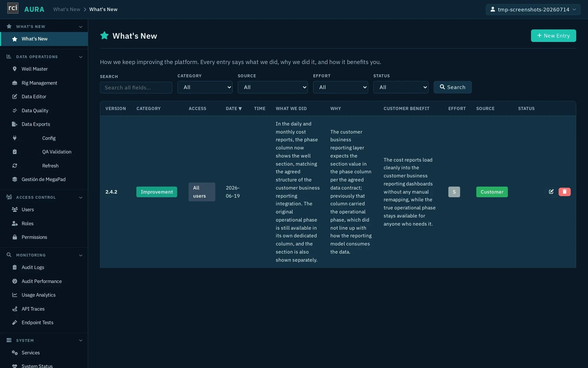The image size is (588, 368).
Task: Click the S effort badge
Action: point(454,192)
